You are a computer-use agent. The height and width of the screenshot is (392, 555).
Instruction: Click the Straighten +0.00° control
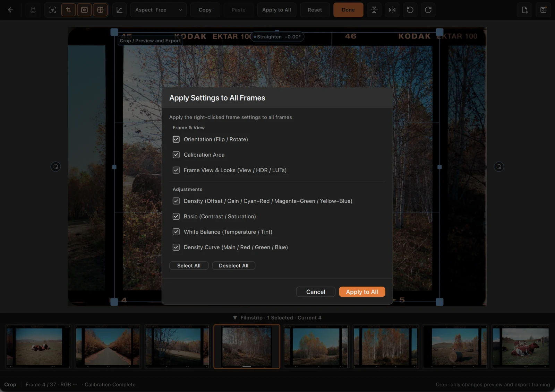tap(277, 37)
